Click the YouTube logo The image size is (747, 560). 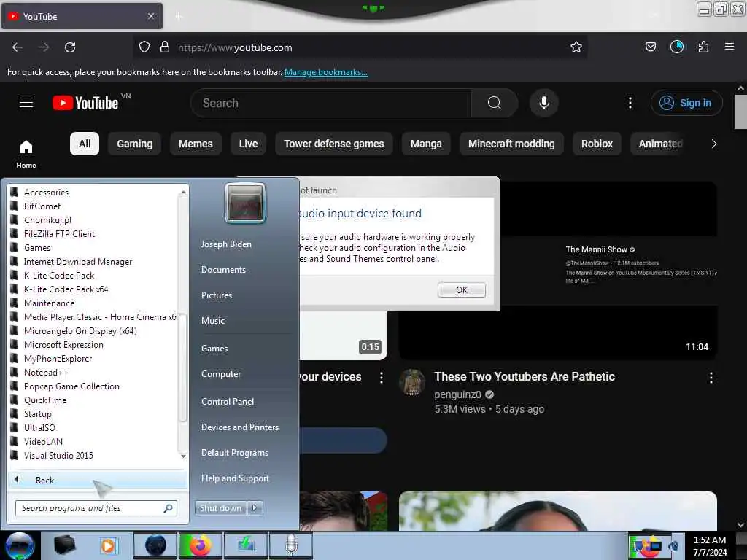[86, 103]
